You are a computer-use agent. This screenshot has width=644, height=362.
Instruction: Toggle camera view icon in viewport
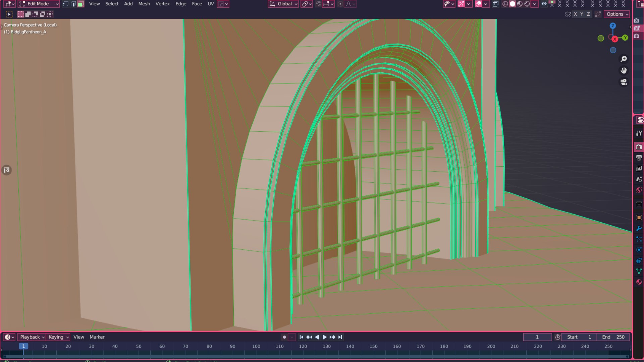click(624, 82)
